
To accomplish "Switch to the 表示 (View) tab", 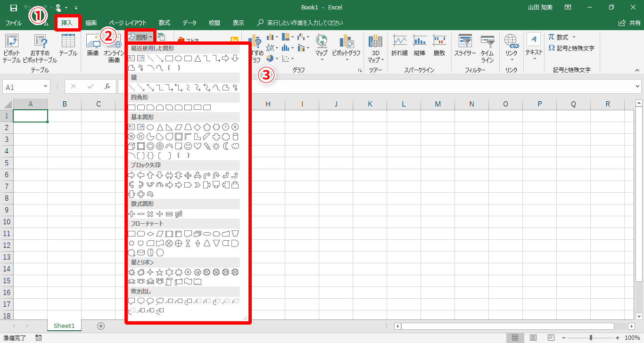I will (x=239, y=23).
